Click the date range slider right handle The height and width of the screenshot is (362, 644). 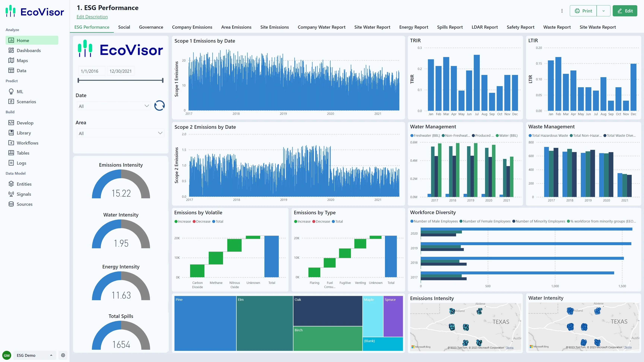pyautogui.click(x=163, y=80)
